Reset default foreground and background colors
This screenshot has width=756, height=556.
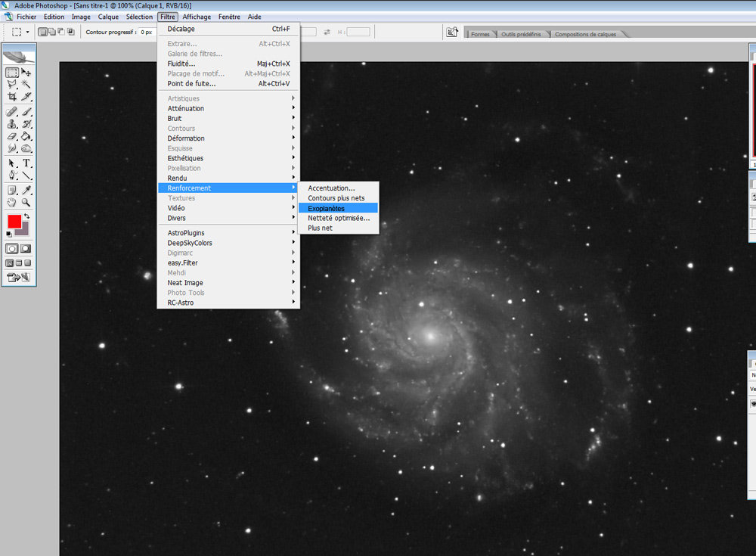click(8, 234)
